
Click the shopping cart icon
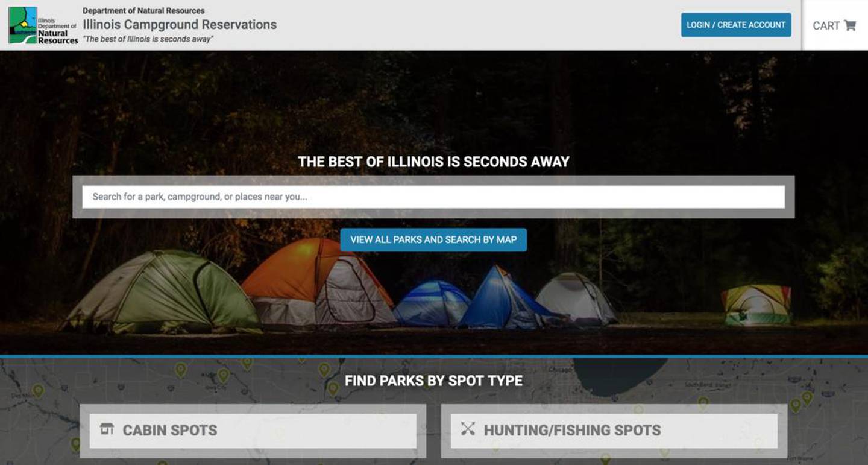click(850, 25)
